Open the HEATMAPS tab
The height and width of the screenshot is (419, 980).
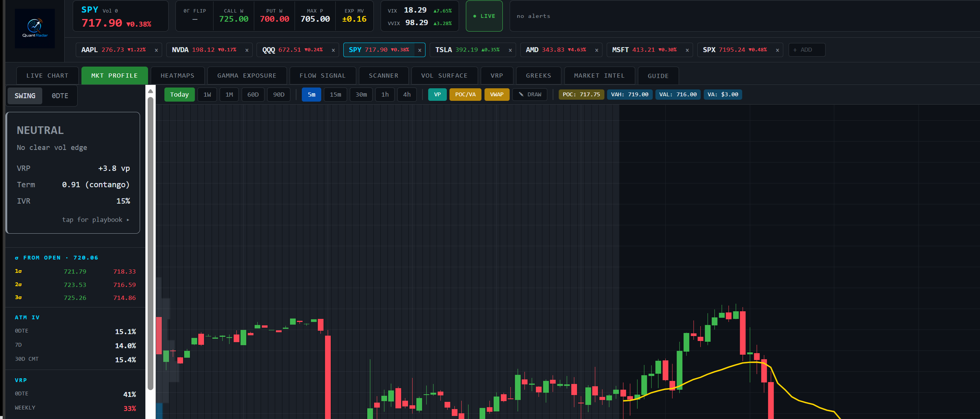pos(177,76)
